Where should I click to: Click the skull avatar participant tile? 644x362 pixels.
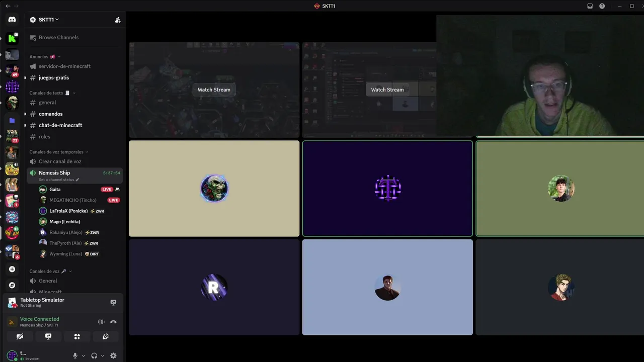(214, 189)
